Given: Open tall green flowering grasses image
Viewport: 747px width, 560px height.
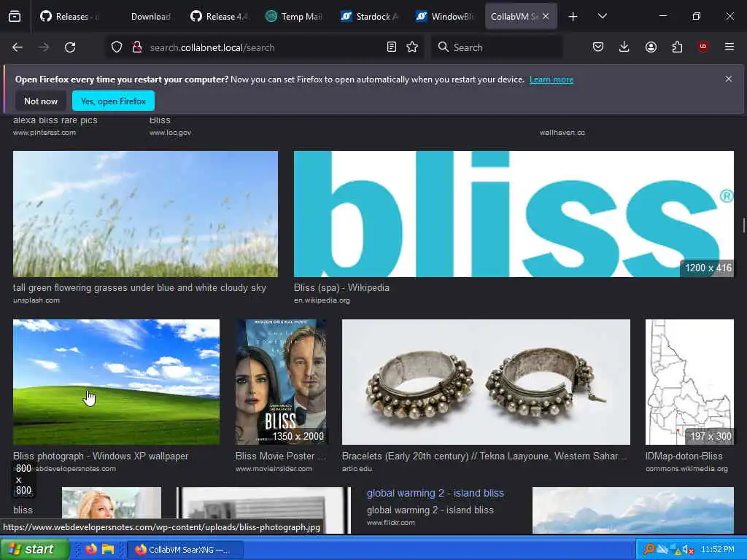Looking at the screenshot, I should tap(145, 214).
